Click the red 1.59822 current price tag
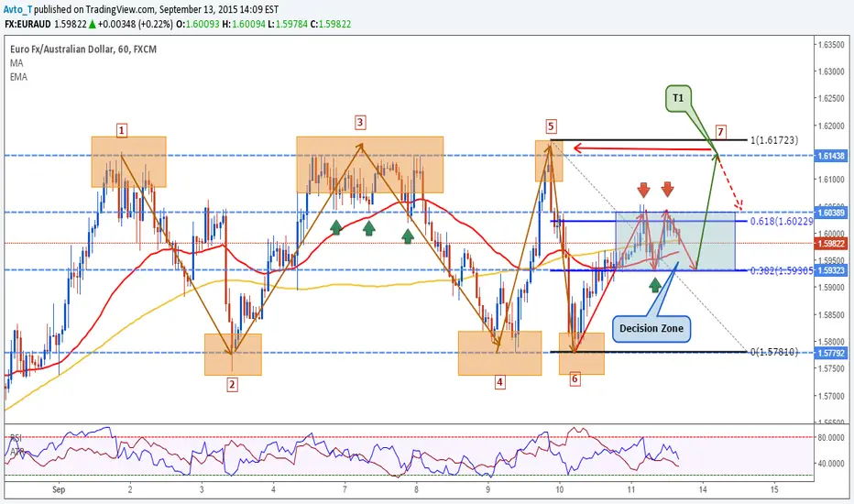The width and height of the screenshot is (854, 504). 830,244
